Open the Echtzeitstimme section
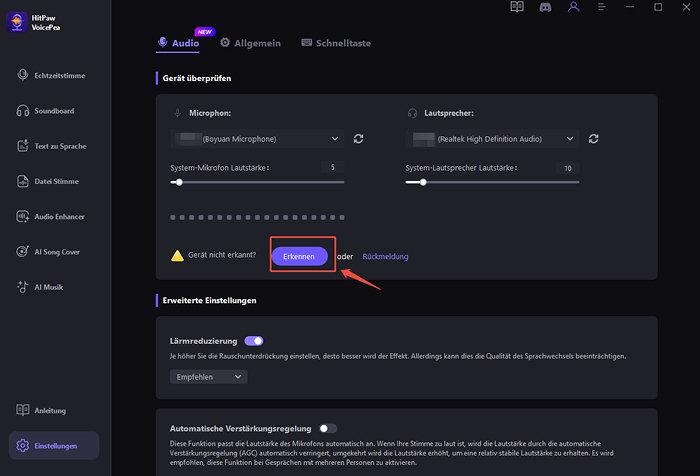Image resolution: width=700 pixels, height=476 pixels. coord(54,75)
